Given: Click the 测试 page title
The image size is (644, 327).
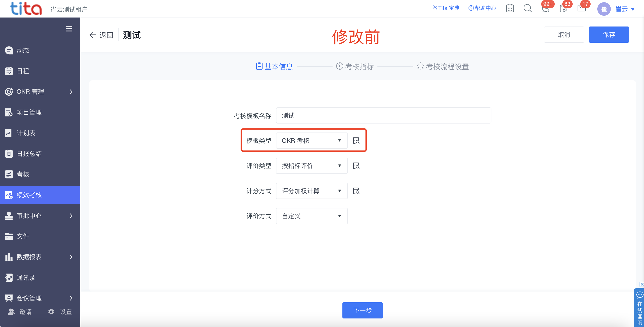Looking at the screenshot, I should point(132,35).
